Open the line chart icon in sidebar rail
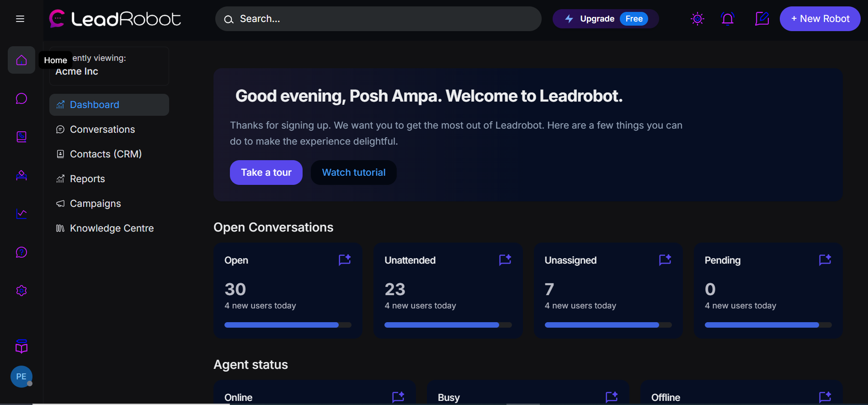Screen dimensions: 868x405 (21, 214)
